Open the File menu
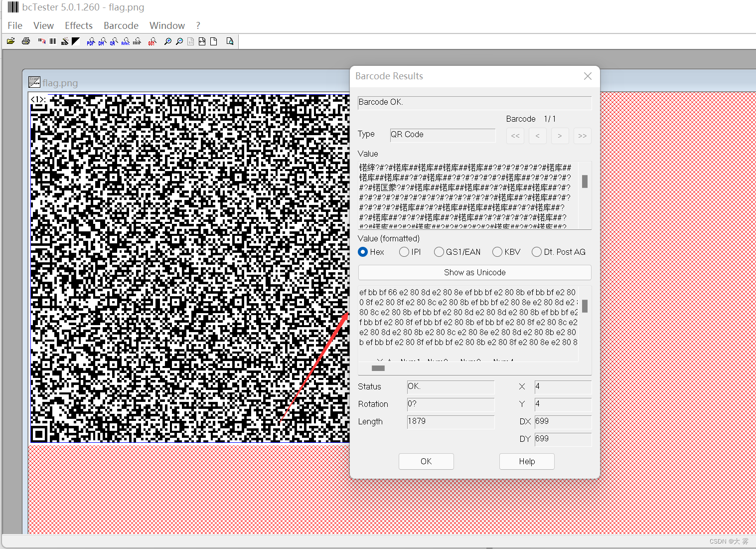Image resolution: width=756 pixels, height=549 pixels. 15,25
